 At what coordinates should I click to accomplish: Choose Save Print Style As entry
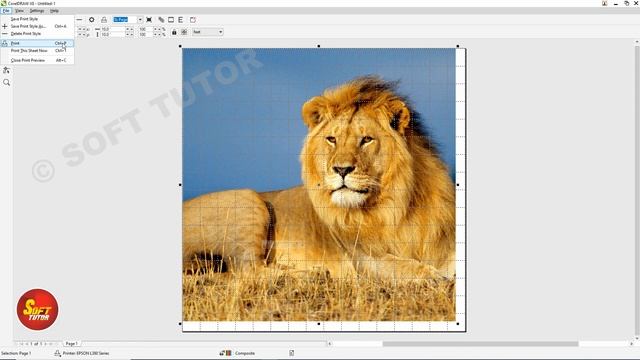(x=37, y=26)
